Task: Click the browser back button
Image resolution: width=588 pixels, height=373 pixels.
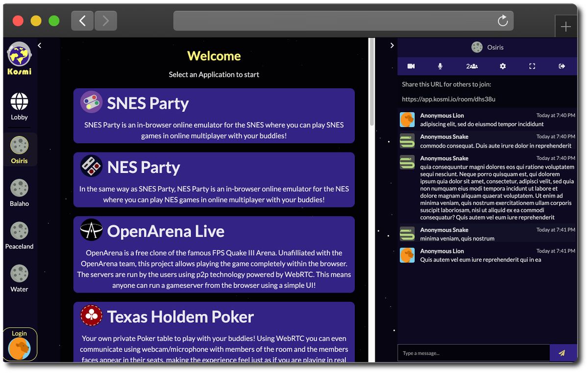Action: point(82,21)
